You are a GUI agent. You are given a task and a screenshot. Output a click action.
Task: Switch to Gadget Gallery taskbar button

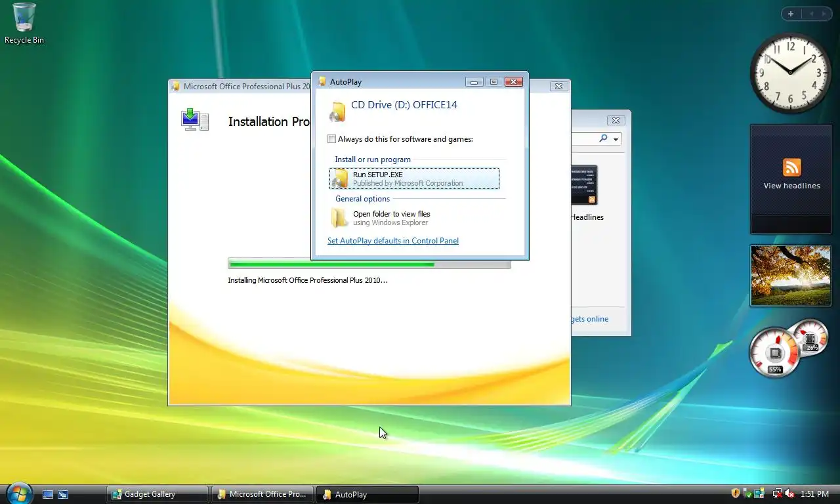pyautogui.click(x=157, y=494)
